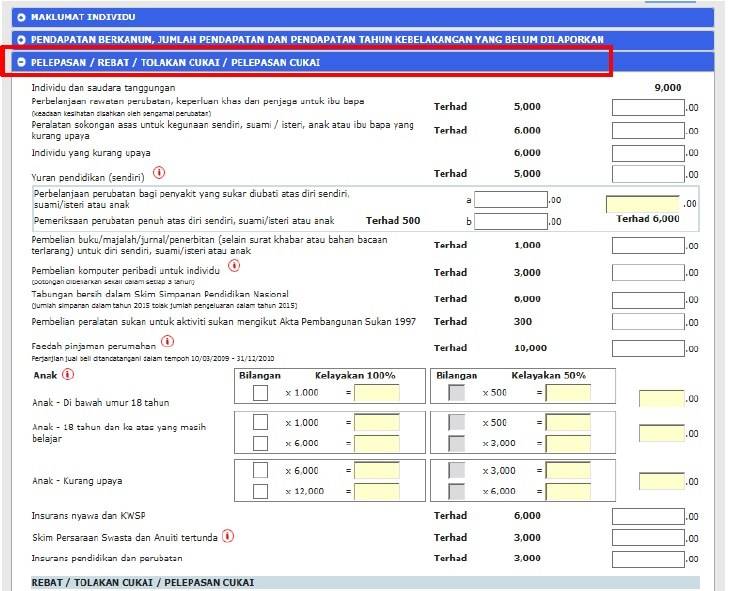Select Bilangan box for Anak kurang upaya x 6,000
The width and height of the screenshot is (741, 591).
click(x=260, y=470)
